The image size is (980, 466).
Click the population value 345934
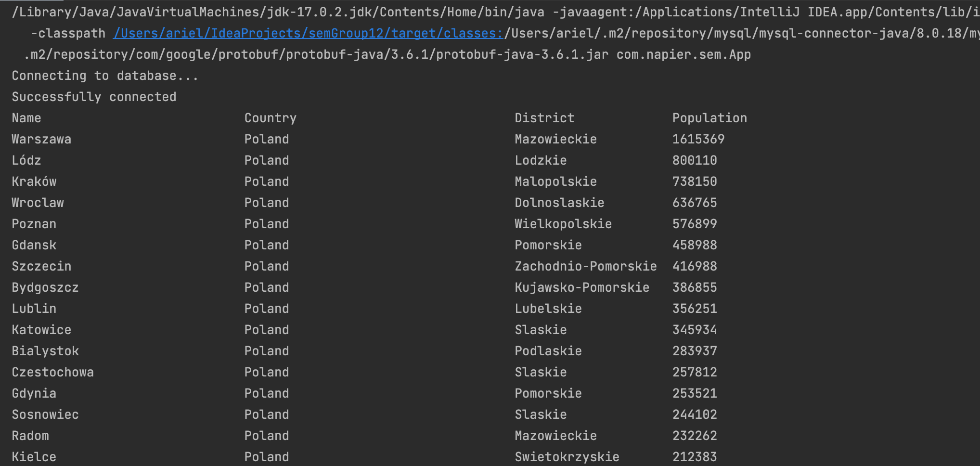point(695,330)
